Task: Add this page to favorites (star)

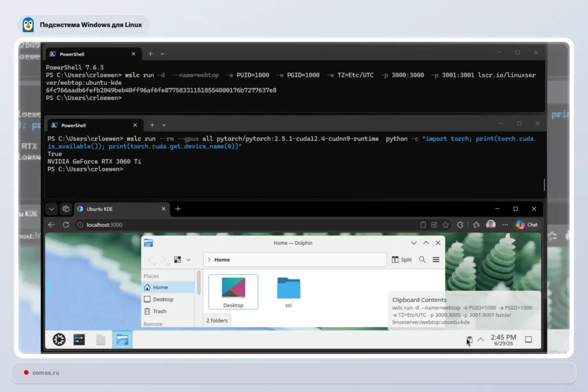Action: [445, 224]
